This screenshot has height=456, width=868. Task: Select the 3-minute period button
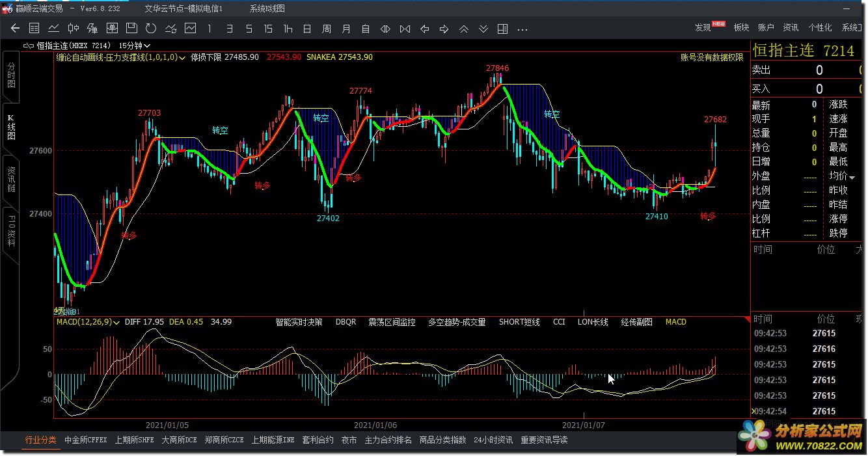[x=229, y=29]
